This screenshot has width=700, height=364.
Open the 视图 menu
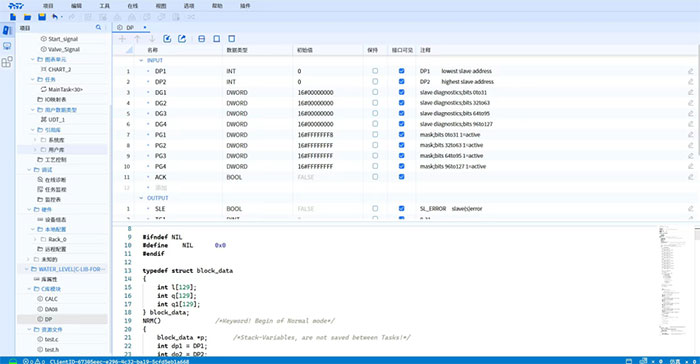(x=161, y=6)
